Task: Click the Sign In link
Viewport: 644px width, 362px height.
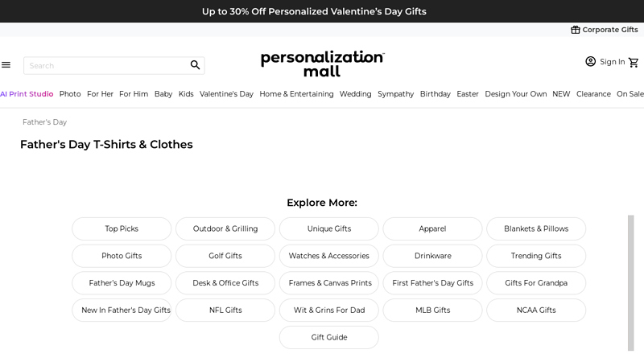Action: [612, 62]
